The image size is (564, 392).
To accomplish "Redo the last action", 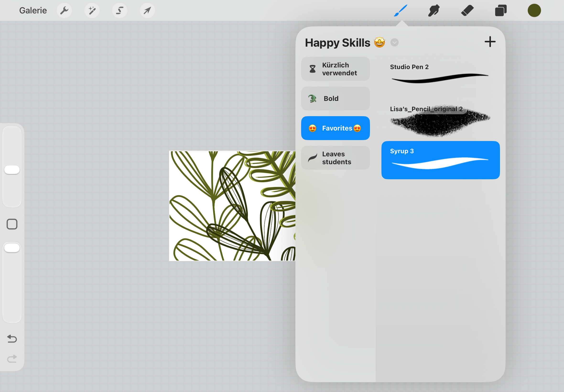I will tap(12, 359).
